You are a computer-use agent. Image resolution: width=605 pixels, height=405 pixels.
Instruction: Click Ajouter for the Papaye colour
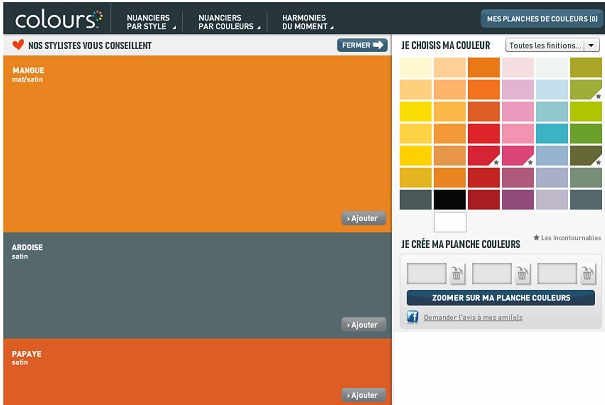363,394
